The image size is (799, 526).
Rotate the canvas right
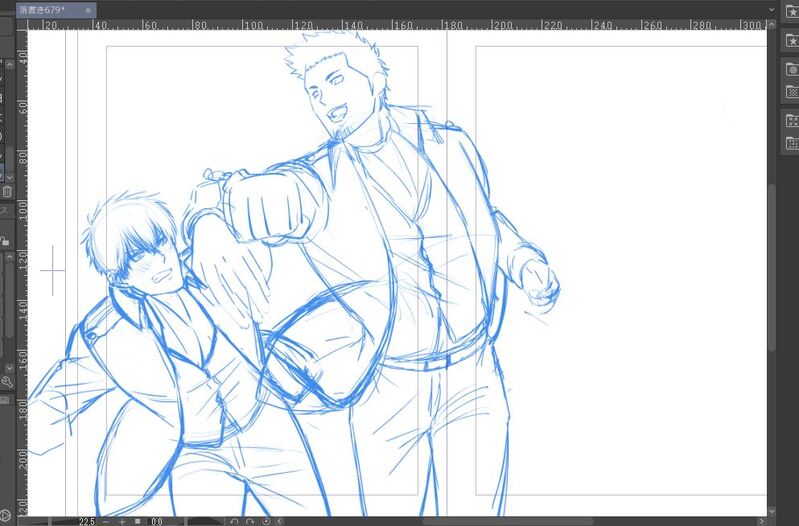pos(250,521)
